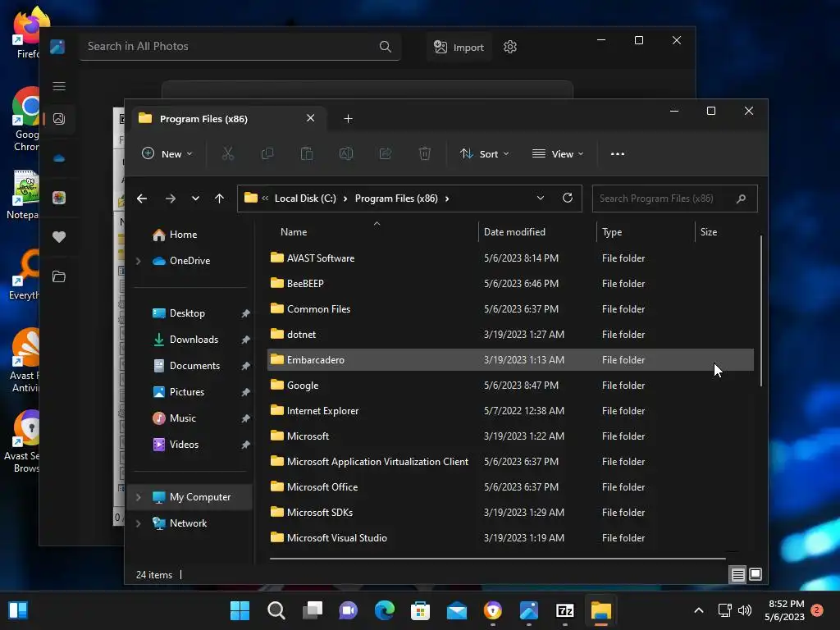Open Folders icon in Photos sidebar

pos(59,277)
